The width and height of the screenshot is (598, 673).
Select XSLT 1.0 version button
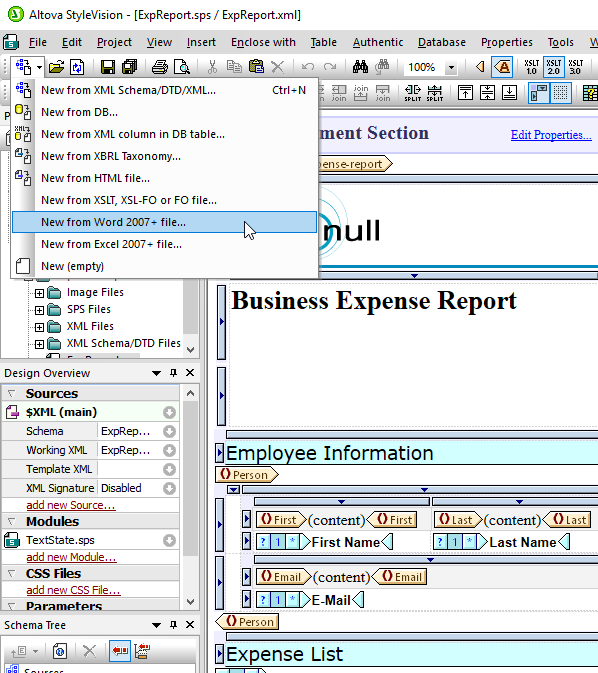[x=531, y=67]
